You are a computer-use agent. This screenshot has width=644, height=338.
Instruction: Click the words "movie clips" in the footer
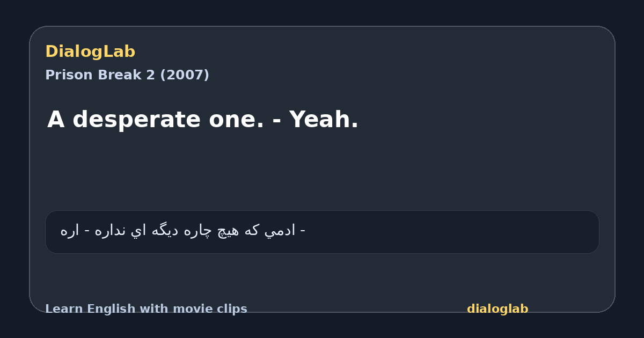coord(214,309)
